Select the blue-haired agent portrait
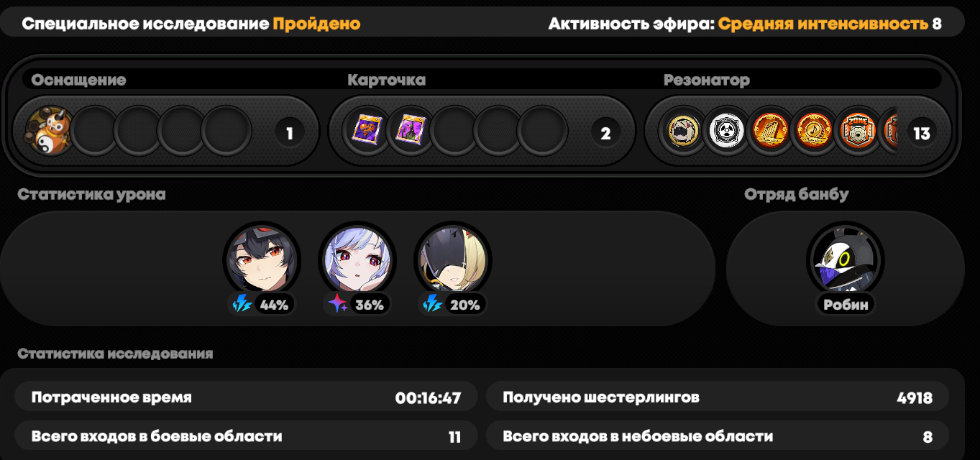 point(357,259)
